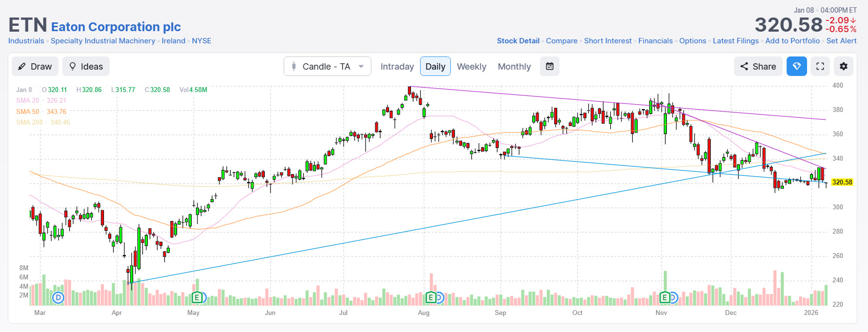
Task: Share the ETN chart
Action: [758, 67]
